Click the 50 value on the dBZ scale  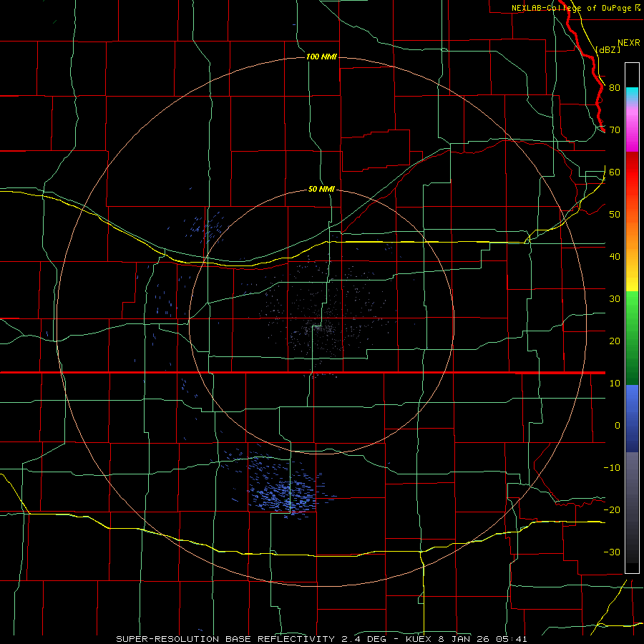[x=615, y=215]
